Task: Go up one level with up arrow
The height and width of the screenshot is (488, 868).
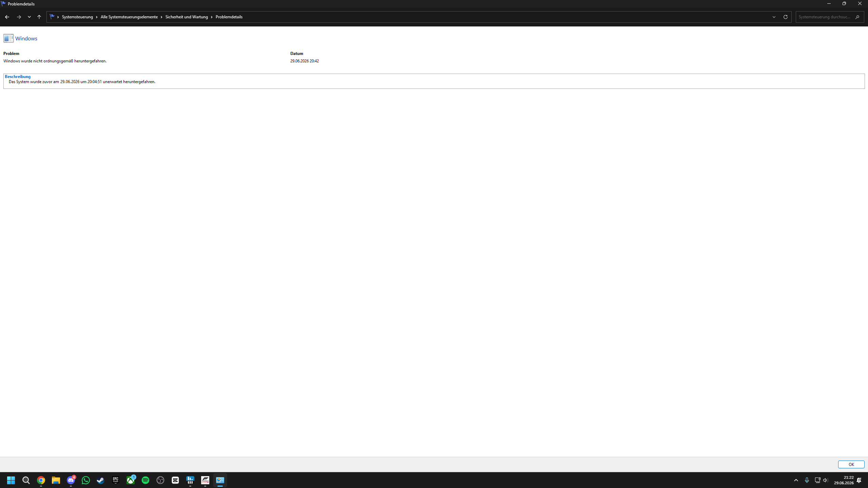Action: [x=39, y=17]
